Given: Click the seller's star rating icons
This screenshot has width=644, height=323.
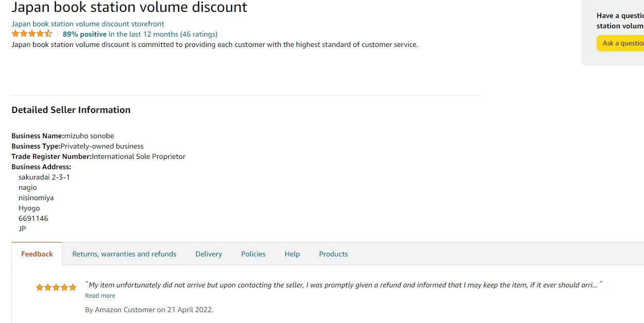Looking at the screenshot, I should pos(32,34).
